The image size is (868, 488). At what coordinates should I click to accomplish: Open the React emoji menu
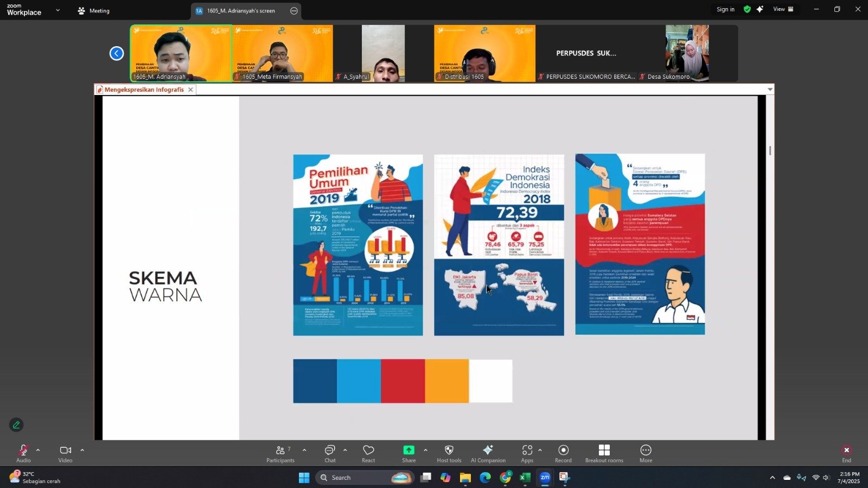[x=368, y=453]
